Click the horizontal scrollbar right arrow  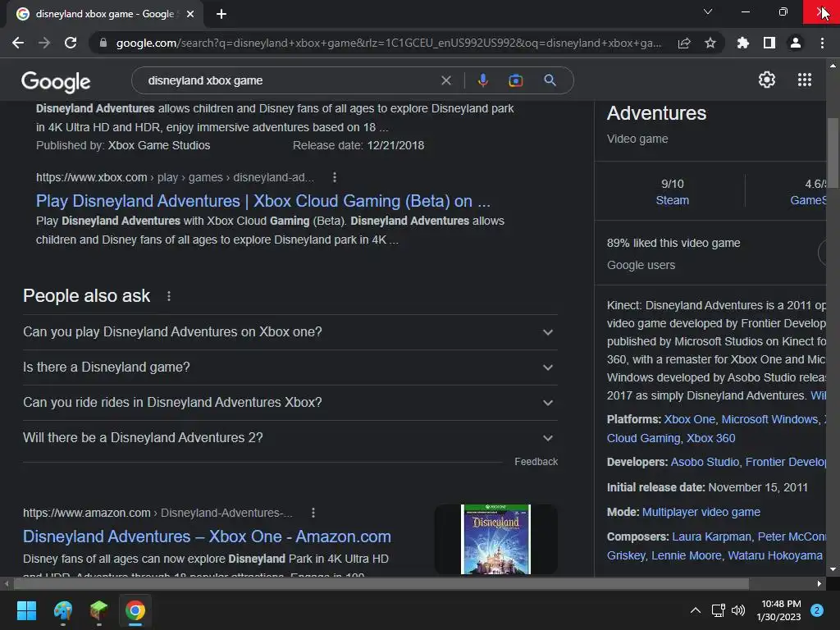(x=819, y=583)
